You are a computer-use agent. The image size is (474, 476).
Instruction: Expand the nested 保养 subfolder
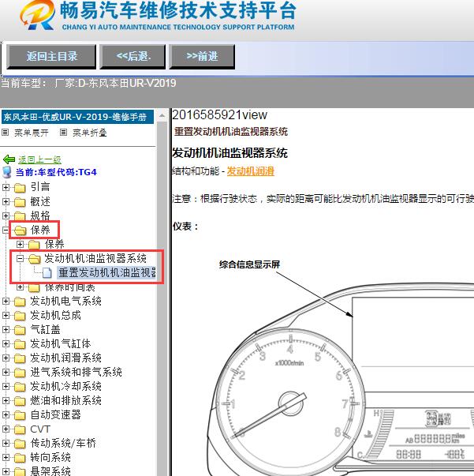click(20, 245)
